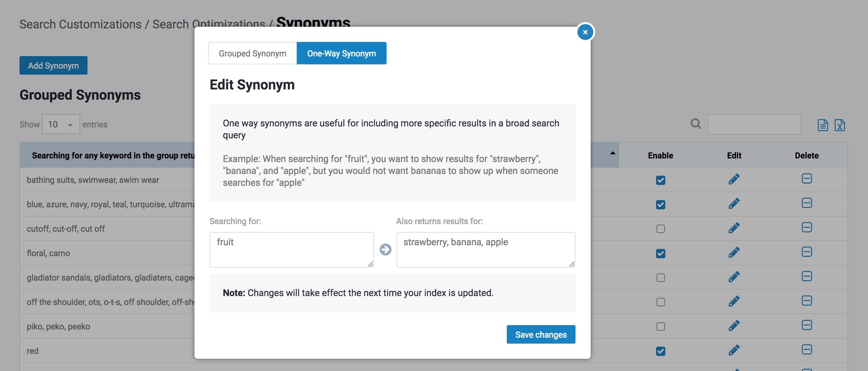Image resolution: width=868 pixels, height=371 pixels.
Task: Click the Add Synonym button
Action: (52, 65)
